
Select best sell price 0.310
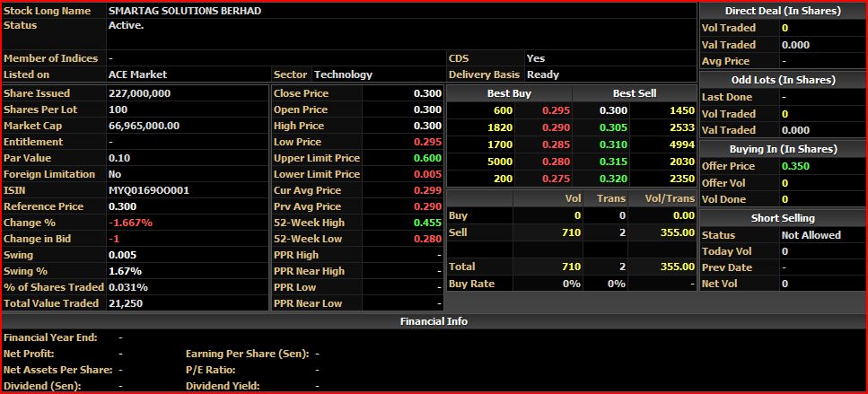pyautogui.click(x=613, y=144)
